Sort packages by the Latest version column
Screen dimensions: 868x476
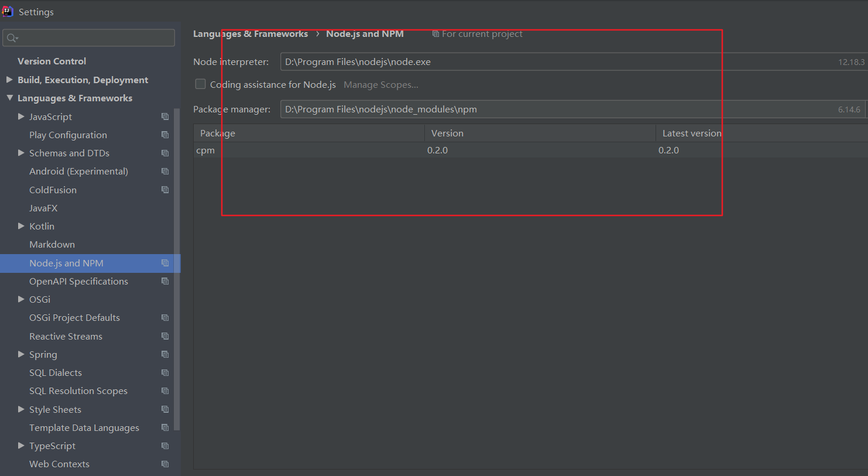691,133
